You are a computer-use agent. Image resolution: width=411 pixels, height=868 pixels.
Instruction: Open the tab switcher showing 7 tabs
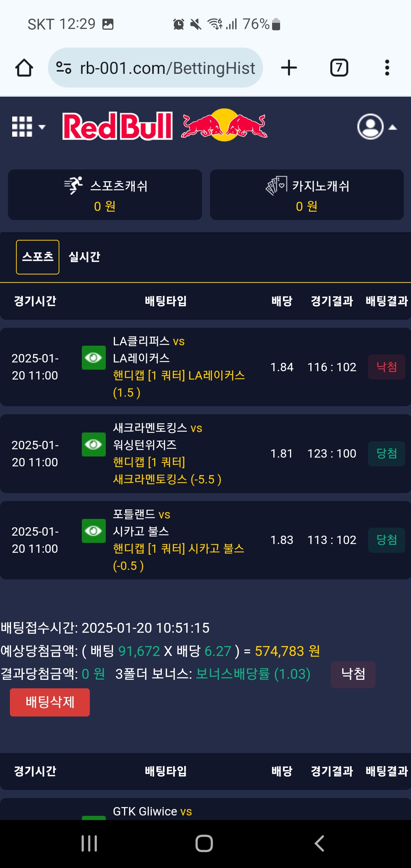(339, 68)
